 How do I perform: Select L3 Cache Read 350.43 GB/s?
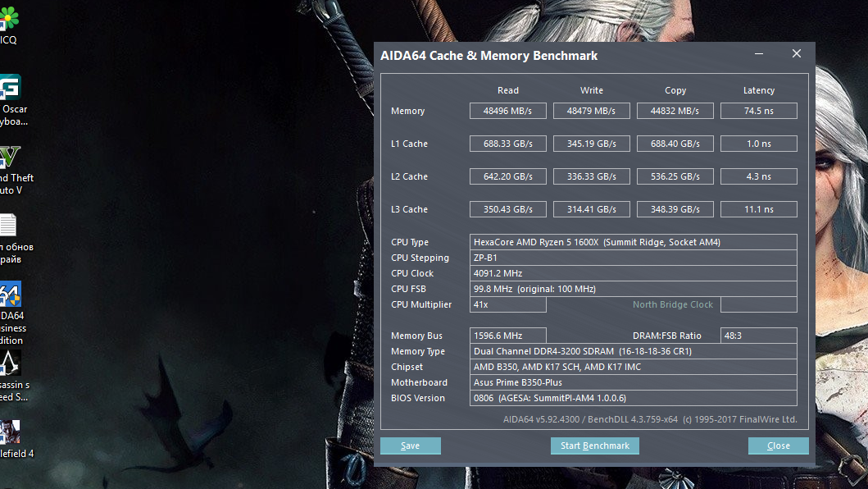coord(507,209)
